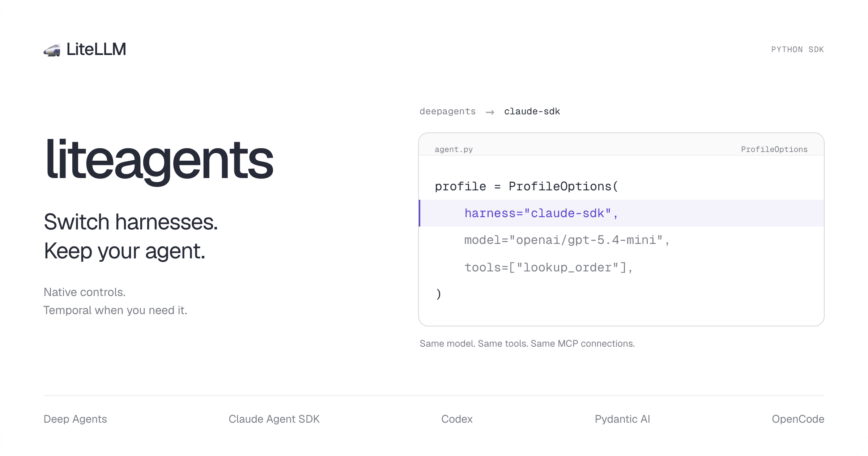Click the 'Keep your agent.' tagline
Screen dimensions: 868x456
click(x=124, y=251)
